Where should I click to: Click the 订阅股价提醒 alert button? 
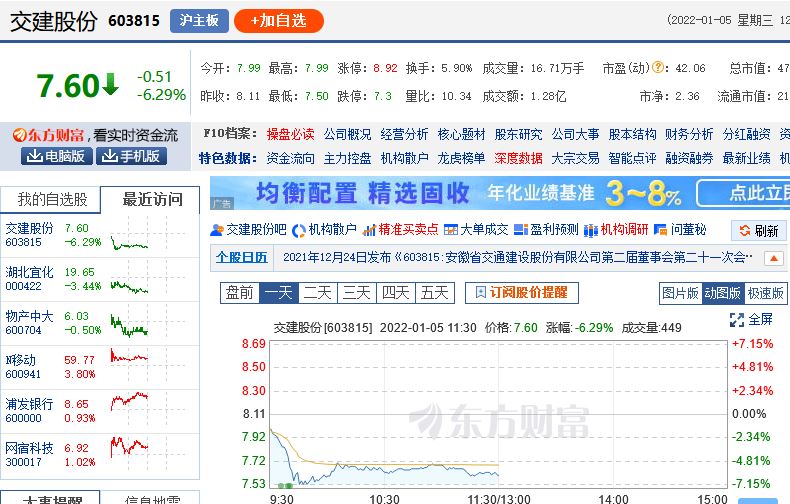(521, 293)
